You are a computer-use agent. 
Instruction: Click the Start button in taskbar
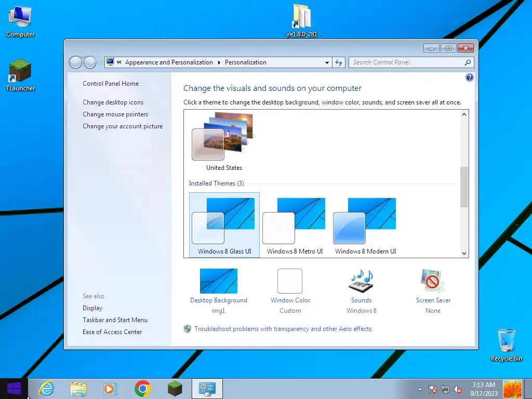click(x=14, y=389)
